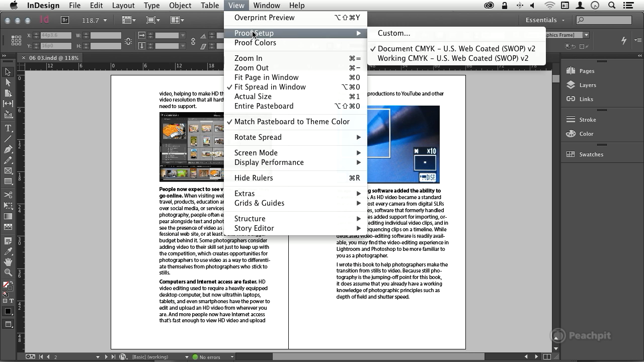The height and width of the screenshot is (362, 644).
Task: Select the Line tool
Action: click(8, 139)
